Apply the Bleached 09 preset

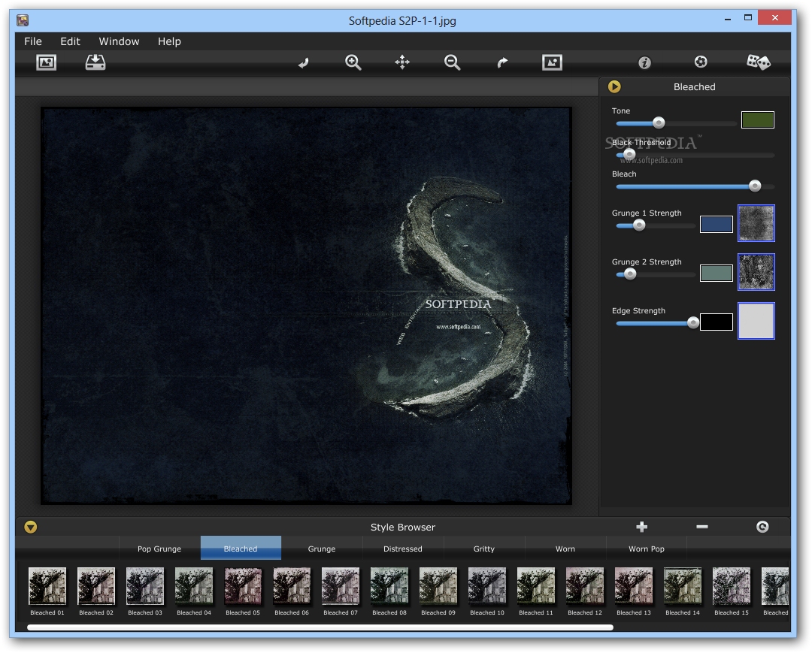438,586
